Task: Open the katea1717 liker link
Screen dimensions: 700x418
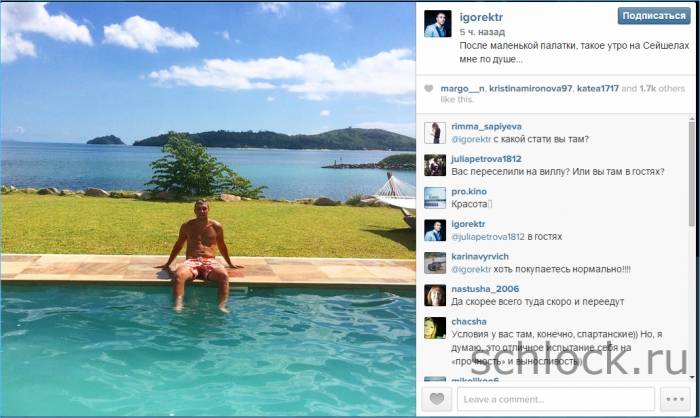Action: (598, 88)
